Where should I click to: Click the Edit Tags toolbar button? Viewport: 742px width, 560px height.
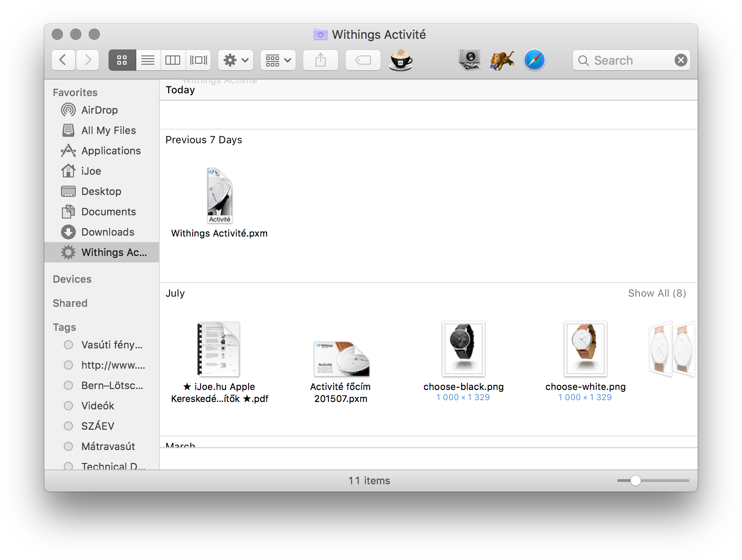pyautogui.click(x=363, y=60)
